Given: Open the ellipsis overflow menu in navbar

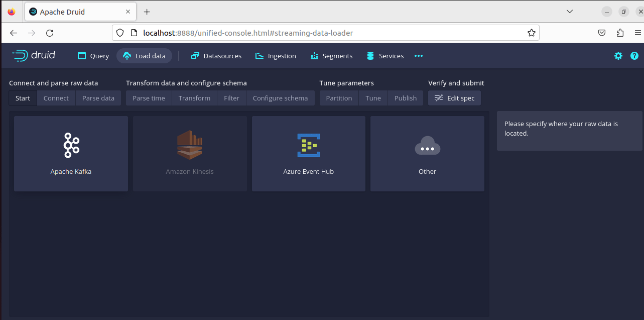Looking at the screenshot, I should pyautogui.click(x=418, y=56).
